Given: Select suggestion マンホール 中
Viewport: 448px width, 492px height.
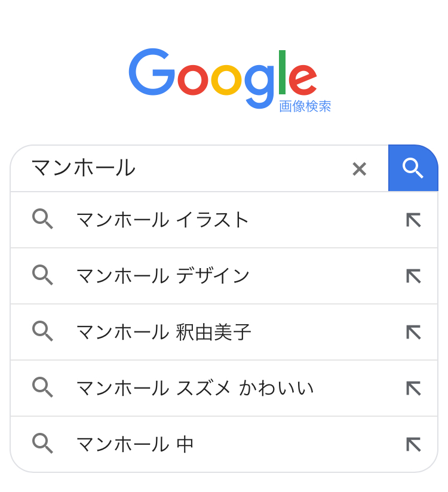Looking at the screenshot, I should coord(135,444).
